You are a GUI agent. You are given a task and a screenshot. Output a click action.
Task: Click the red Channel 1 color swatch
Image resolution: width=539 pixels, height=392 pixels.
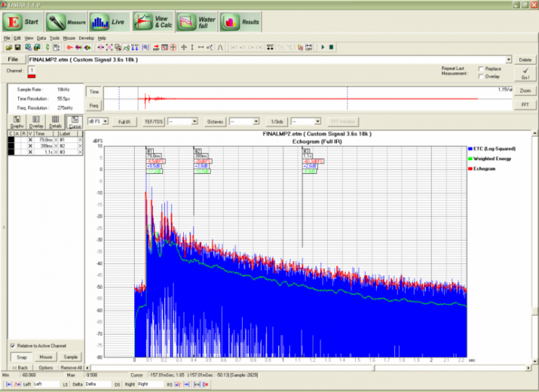click(x=32, y=76)
